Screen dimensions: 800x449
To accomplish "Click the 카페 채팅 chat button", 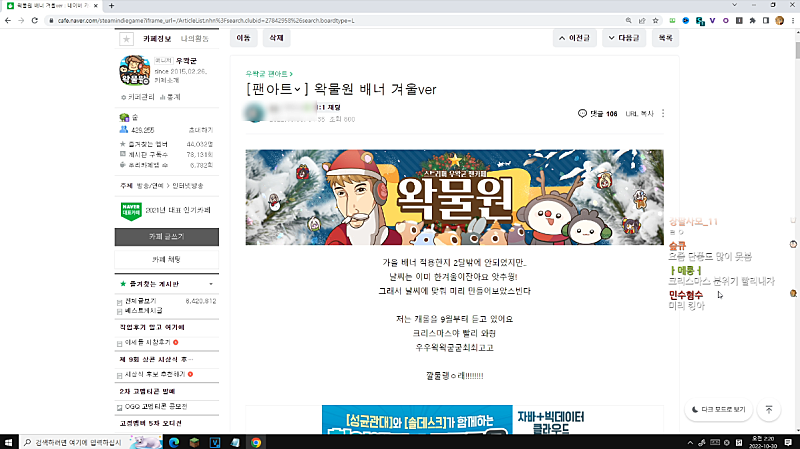I will coord(167,259).
